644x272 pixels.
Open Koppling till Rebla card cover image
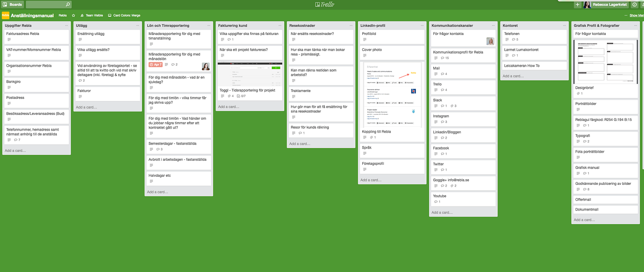click(x=392, y=95)
